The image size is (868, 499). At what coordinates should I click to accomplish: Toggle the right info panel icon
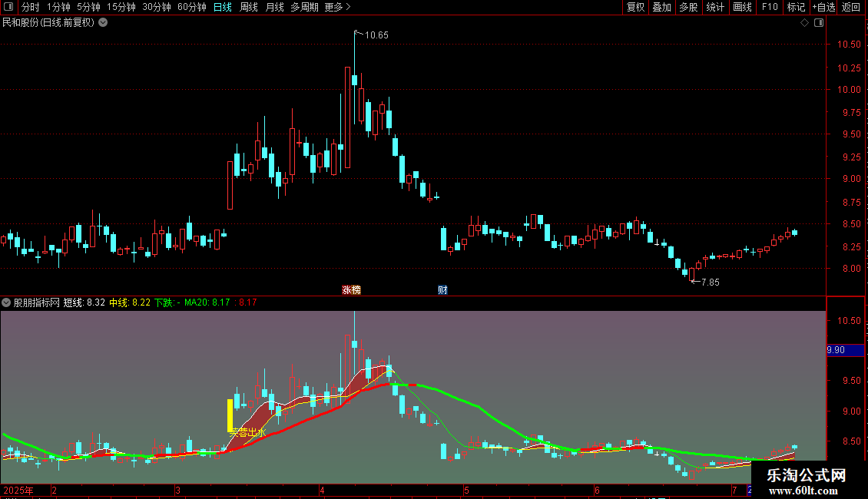coord(819,23)
